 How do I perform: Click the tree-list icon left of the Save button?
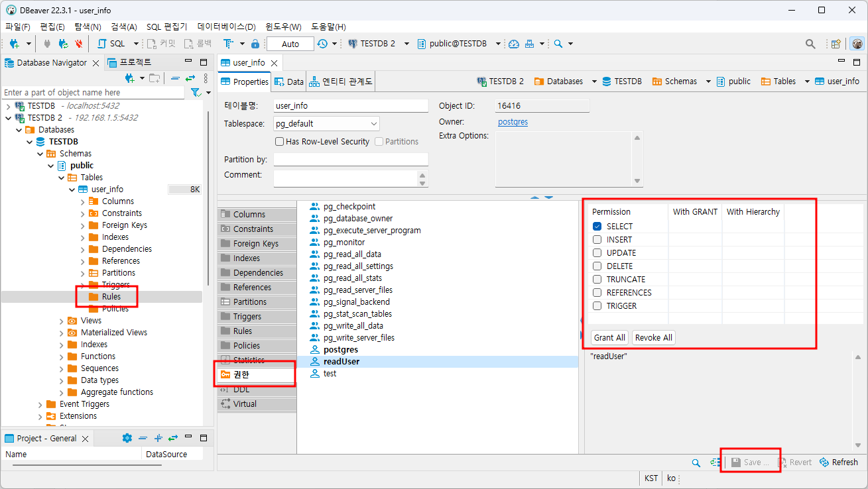[x=715, y=462]
